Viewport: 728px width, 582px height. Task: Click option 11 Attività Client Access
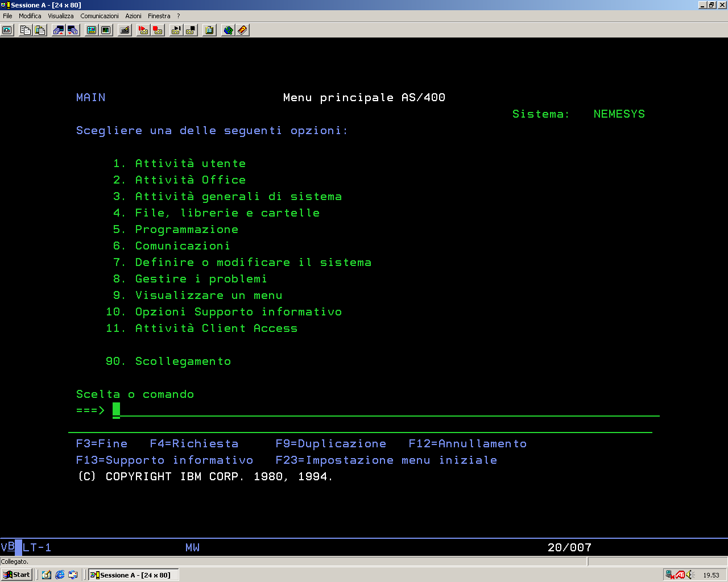point(202,329)
